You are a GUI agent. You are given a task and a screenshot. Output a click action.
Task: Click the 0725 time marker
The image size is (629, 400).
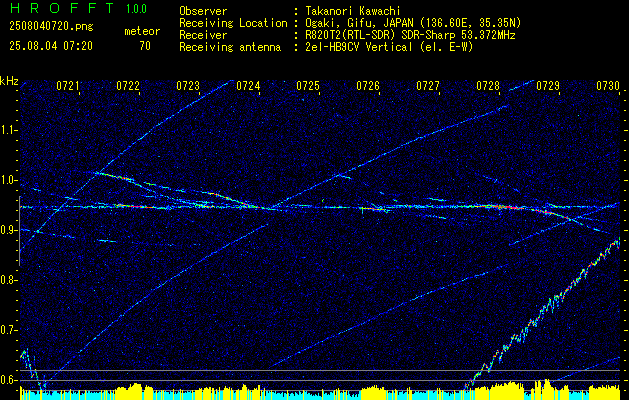pos(308,86)
